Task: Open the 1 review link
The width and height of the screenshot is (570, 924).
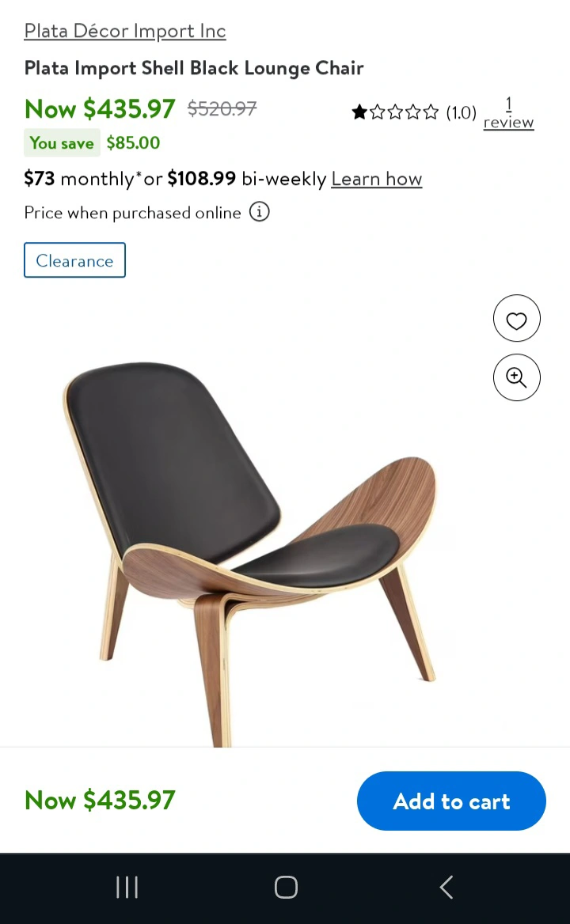Action: 508,114
